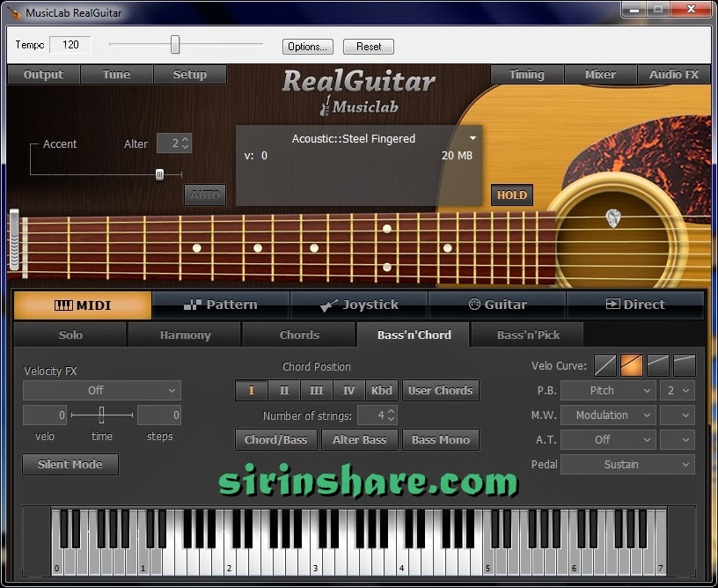Open the Output panel
Screen dimensions: 718x588
pos(43,75)
